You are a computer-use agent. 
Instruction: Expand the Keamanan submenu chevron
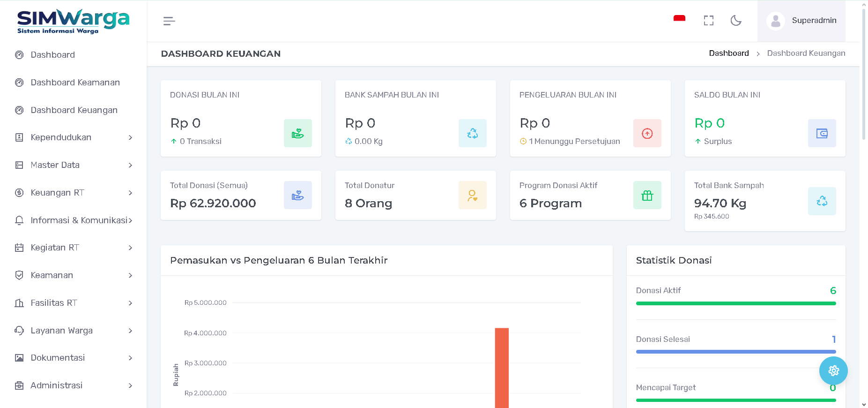pos(130,275)
